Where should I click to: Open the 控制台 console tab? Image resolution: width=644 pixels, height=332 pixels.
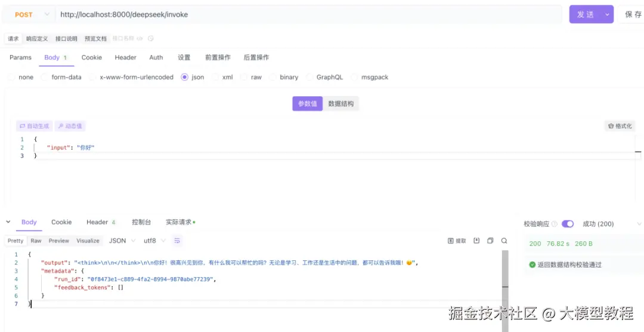(141, 222)
